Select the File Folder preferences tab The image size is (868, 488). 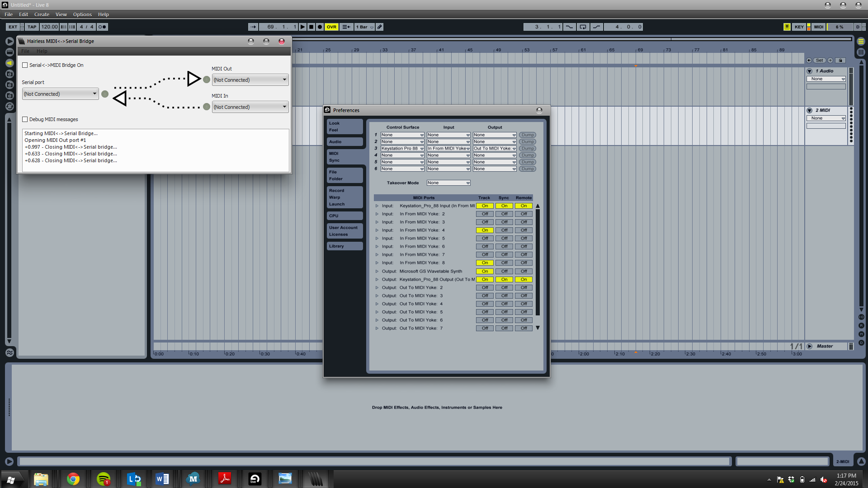pyautogui.click(x=344, y=175)
